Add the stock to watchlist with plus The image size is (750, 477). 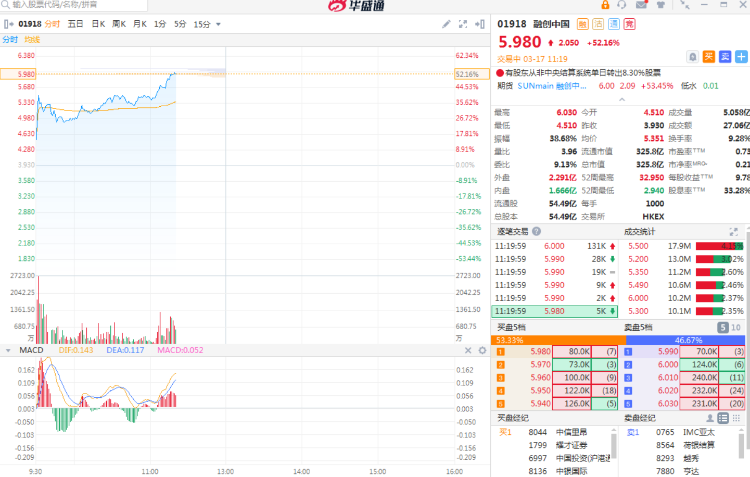tap(741, 57)
